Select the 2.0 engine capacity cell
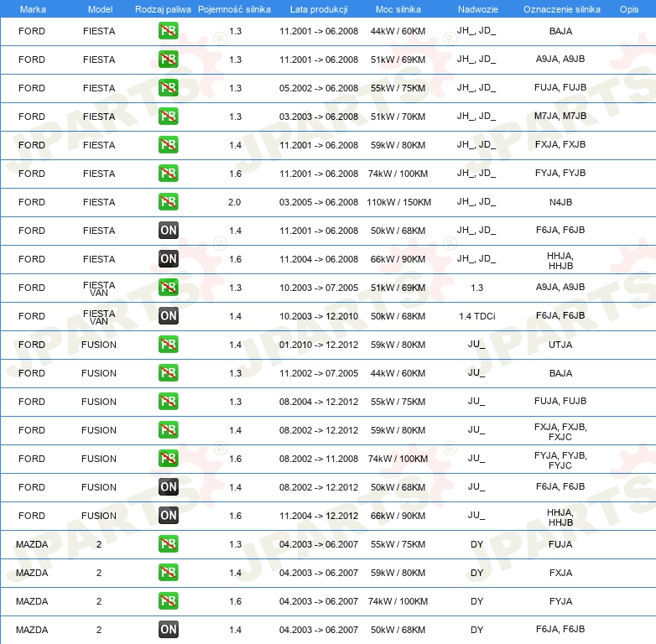 point(234,202)
